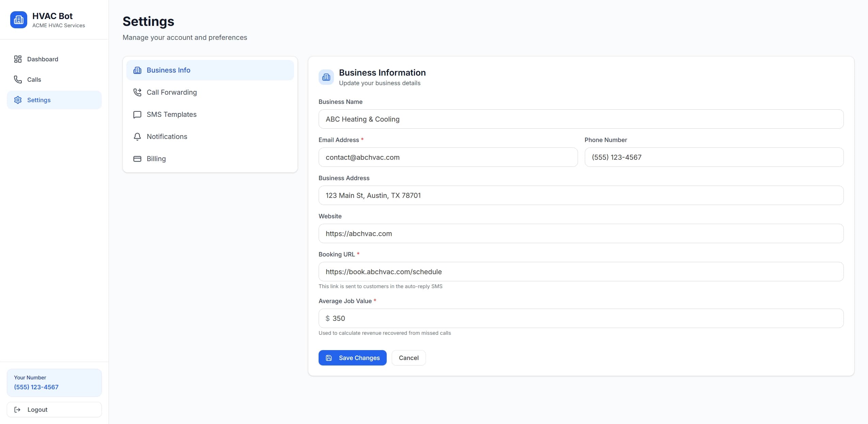
Task: Click Your Number panel showing (555) 123-4567
Action: click(54, 382)
